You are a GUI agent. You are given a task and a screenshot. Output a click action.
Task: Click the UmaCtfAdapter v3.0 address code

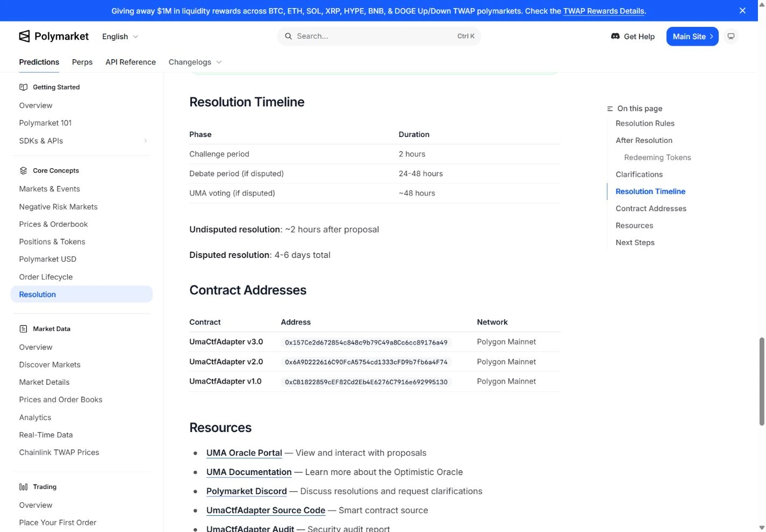point(366,342)
